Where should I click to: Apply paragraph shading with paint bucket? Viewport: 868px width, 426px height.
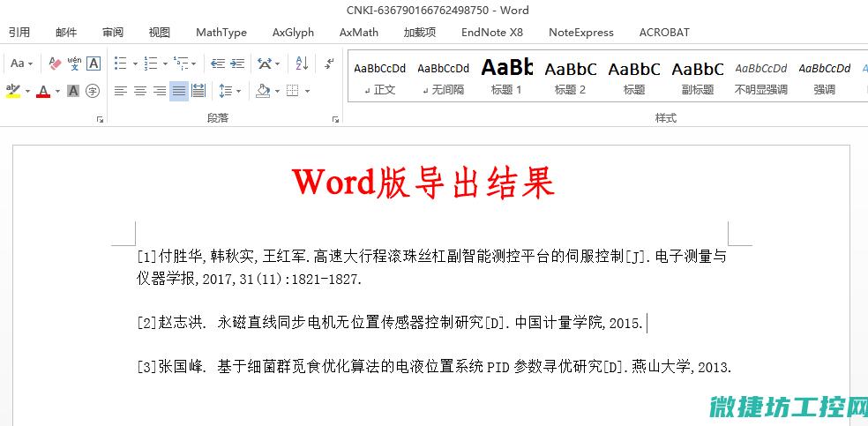263,91
